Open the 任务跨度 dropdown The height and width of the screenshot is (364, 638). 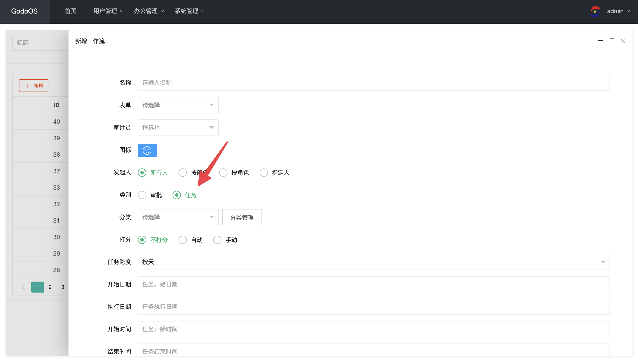(373, 262)
